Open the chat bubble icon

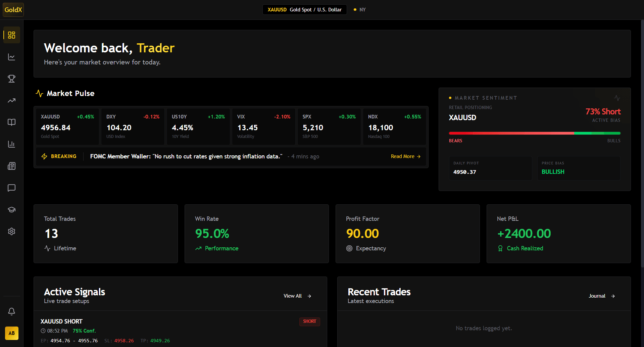11,188
